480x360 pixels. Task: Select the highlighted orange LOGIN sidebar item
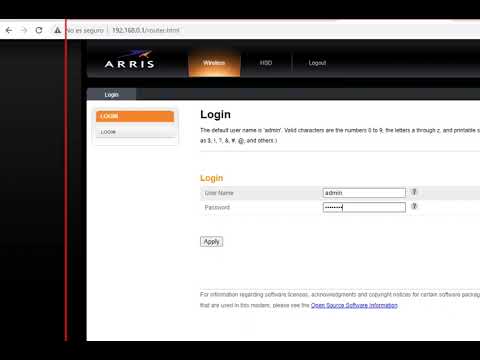135,116
